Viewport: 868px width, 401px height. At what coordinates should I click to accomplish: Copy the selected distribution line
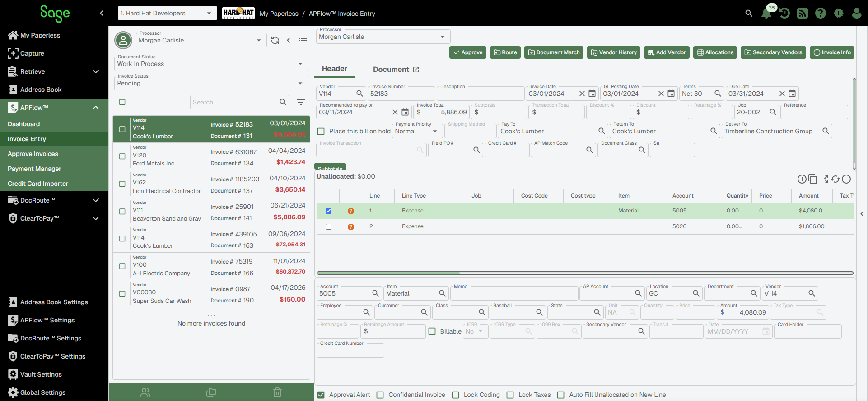[813, 179]
